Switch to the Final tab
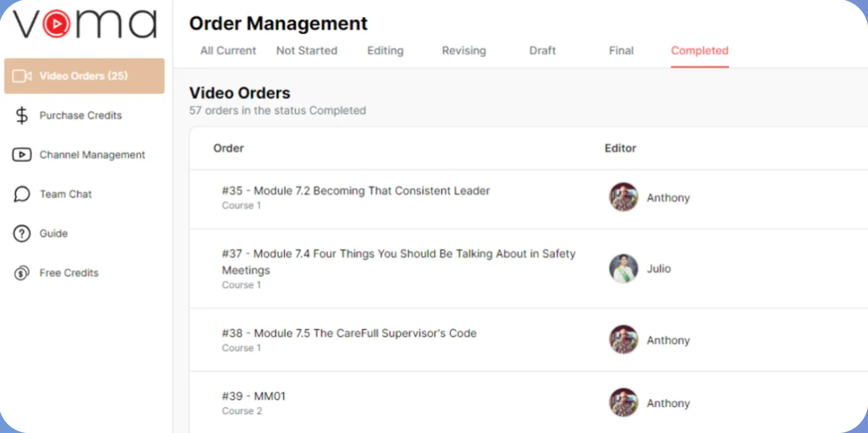868x433 pixels. (x=621, y=51)
